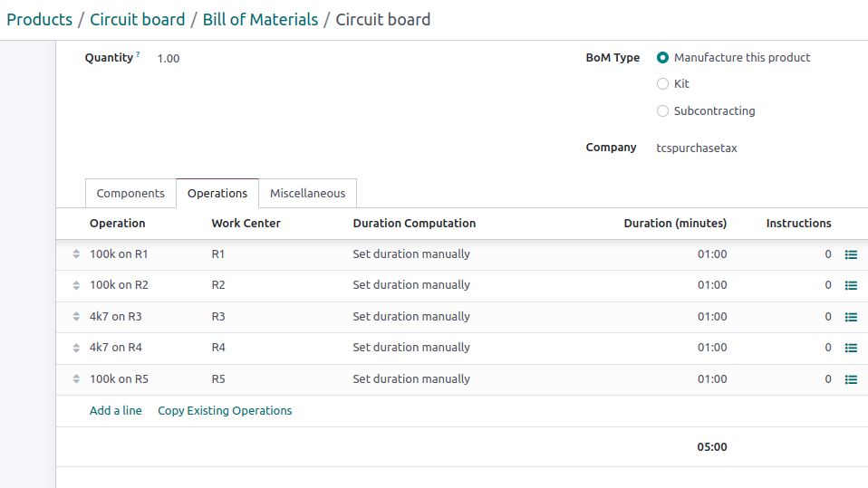Image resolution: width=868 pixels, height=488 pixels.
Task: Click the reorder handle of 100k on R1
Action: coord(76,254)
